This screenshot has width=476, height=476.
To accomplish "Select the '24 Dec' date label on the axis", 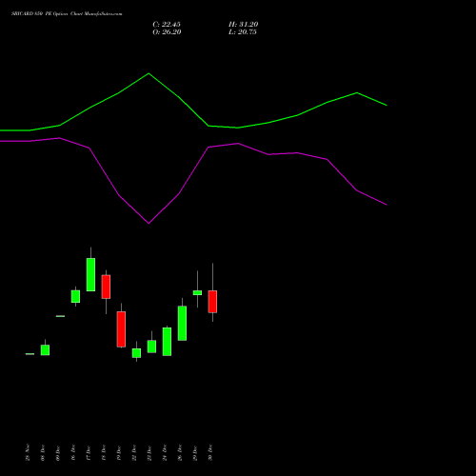I will 165,453.
